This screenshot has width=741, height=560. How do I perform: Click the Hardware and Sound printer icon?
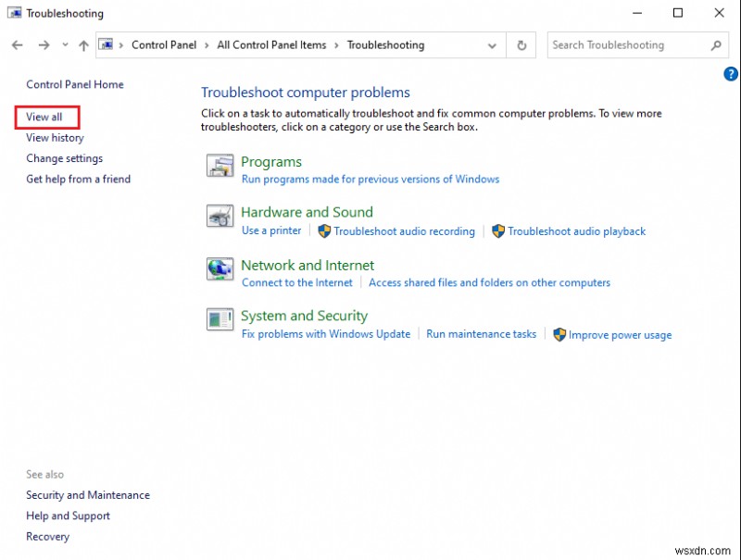coord(220,218)
